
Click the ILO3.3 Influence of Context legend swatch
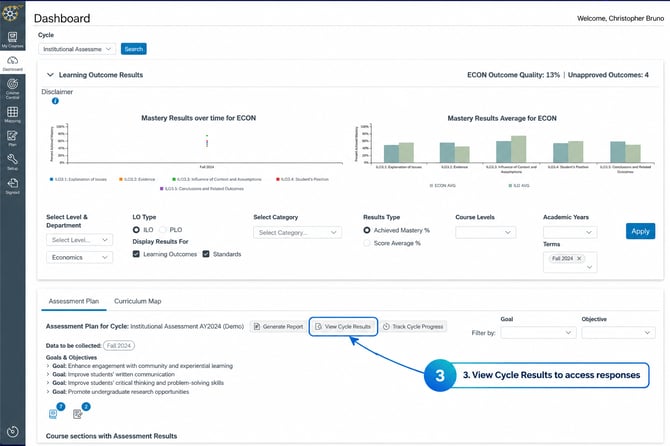pos(174,179)
